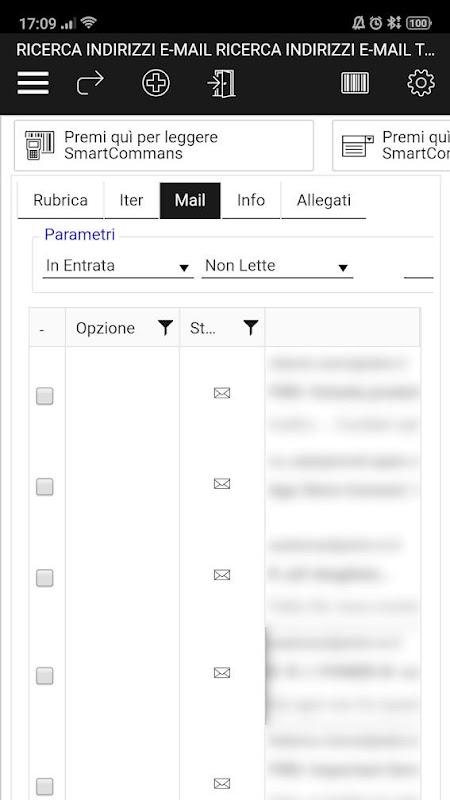Switch to the Rubrica tab
This screenshot has height=800, width=450.
point(60,201)
